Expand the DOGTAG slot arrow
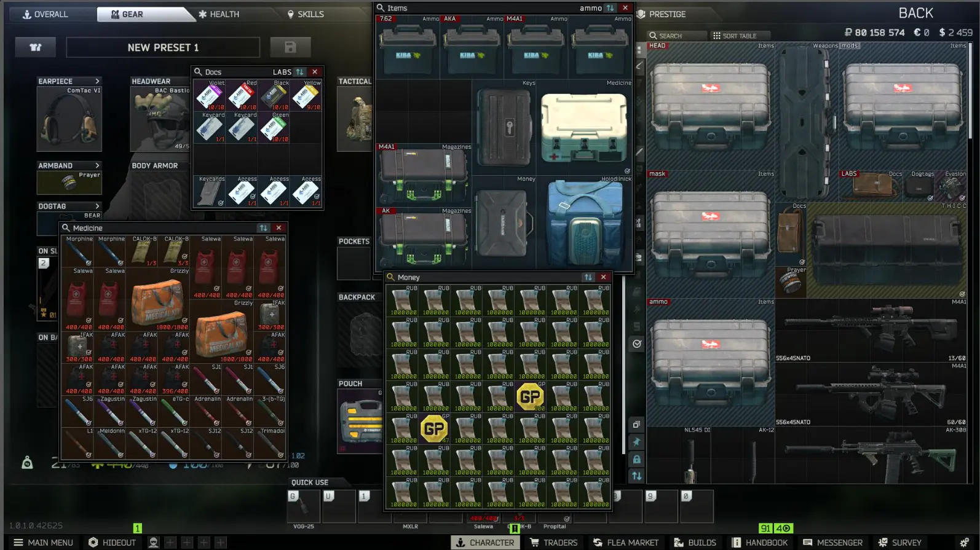The height and width of the screenshot is (550, 980). click(97, 206)
